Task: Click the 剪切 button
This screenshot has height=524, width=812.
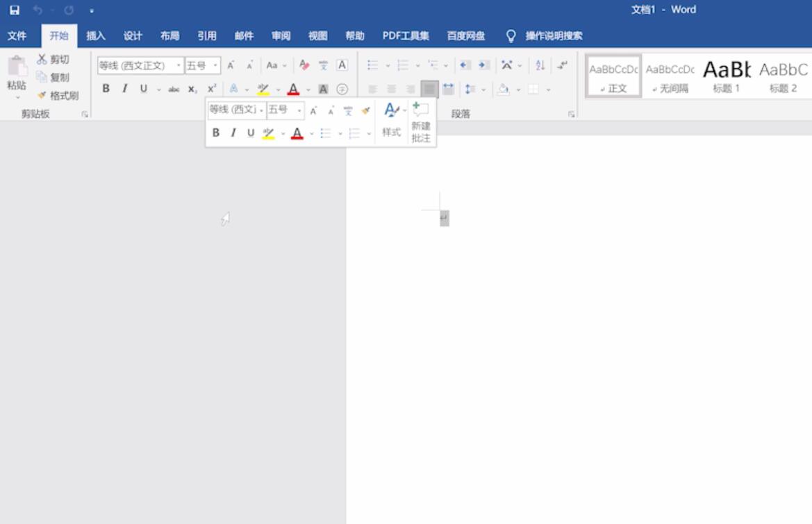Action: (x=53, y=60)
